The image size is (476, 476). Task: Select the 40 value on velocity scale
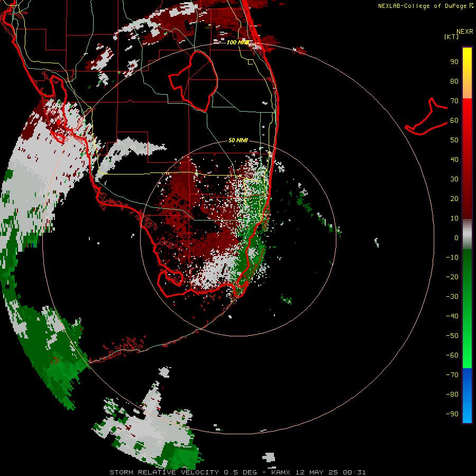[x=454, y=159]
